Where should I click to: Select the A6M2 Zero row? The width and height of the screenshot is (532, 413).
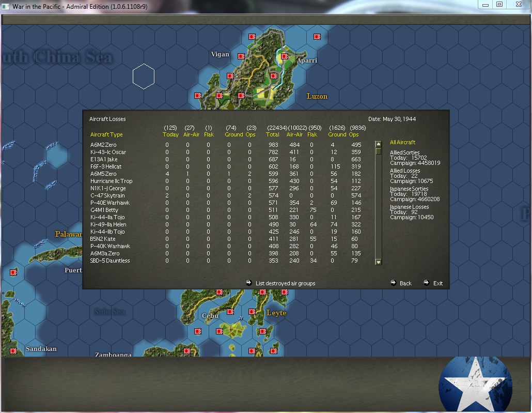(226, 145)
